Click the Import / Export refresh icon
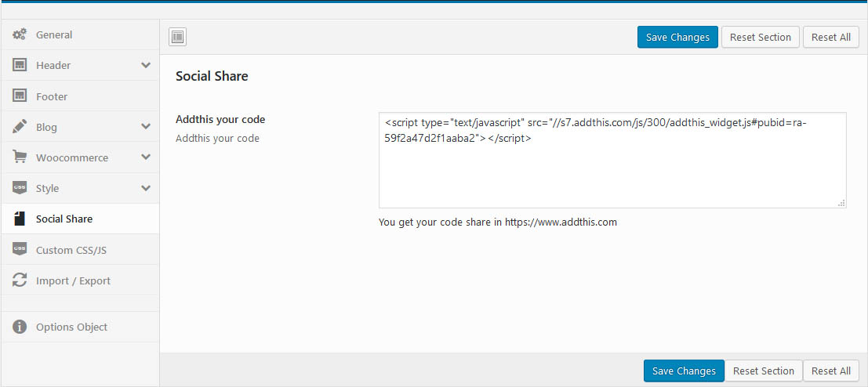The height and width of the screenshot is (387, 868). pyautogui.click(x=20, y=280)
